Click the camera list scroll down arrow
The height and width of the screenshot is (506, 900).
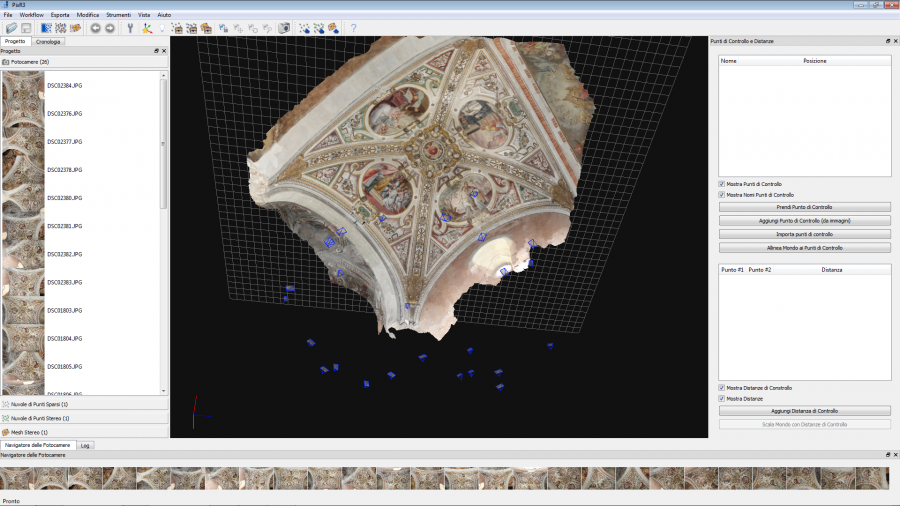coord(164,391)
